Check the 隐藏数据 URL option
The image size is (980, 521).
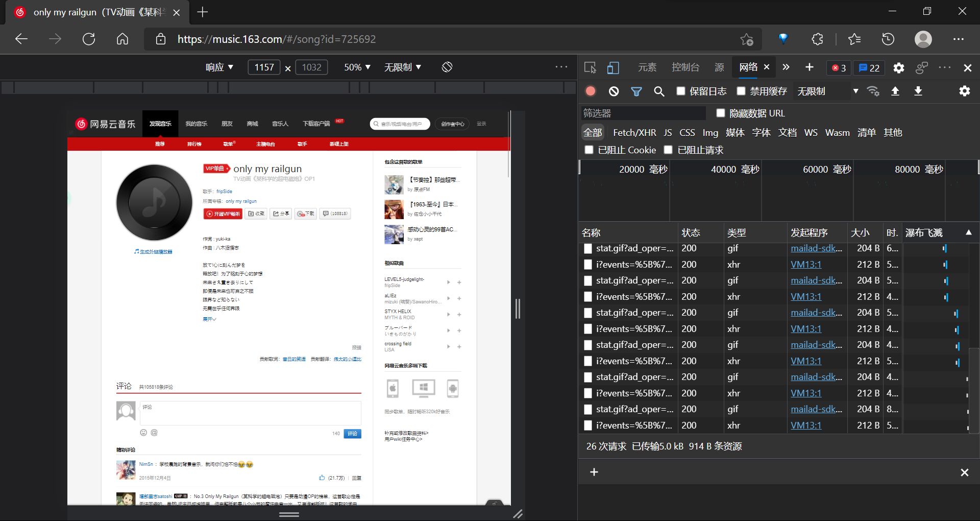point(720,113)
